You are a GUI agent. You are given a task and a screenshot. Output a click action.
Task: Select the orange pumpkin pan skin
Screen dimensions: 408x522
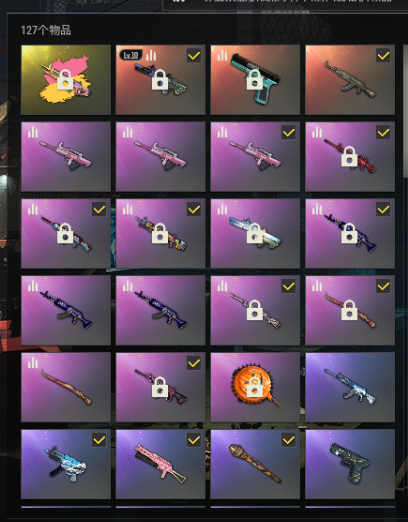click(255, 387)
